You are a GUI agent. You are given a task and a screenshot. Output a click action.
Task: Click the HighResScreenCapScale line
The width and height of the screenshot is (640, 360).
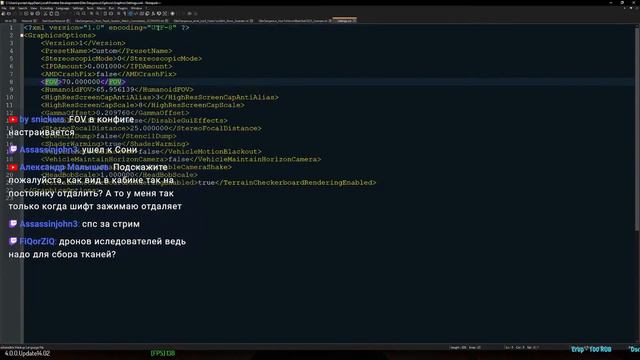coord(142,105)
